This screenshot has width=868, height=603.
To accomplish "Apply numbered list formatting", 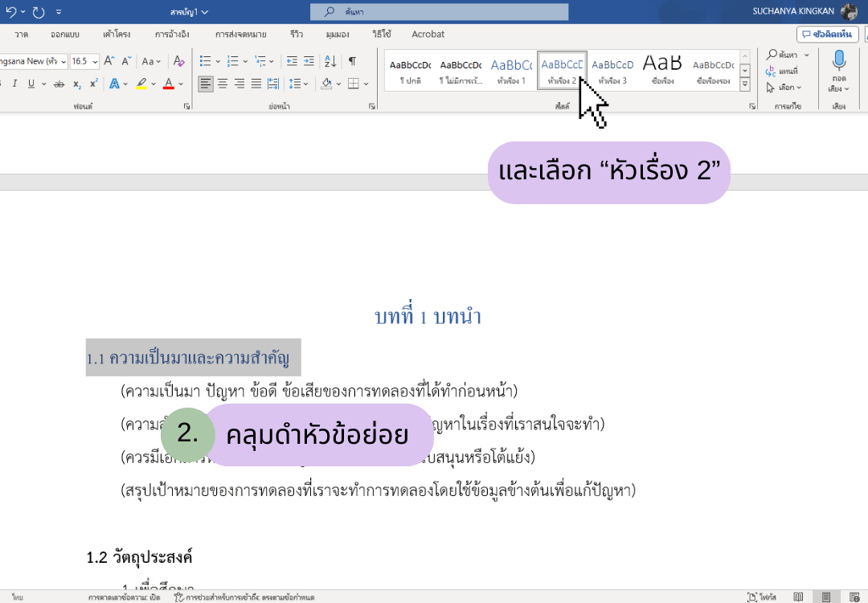I will click(233, 61).
